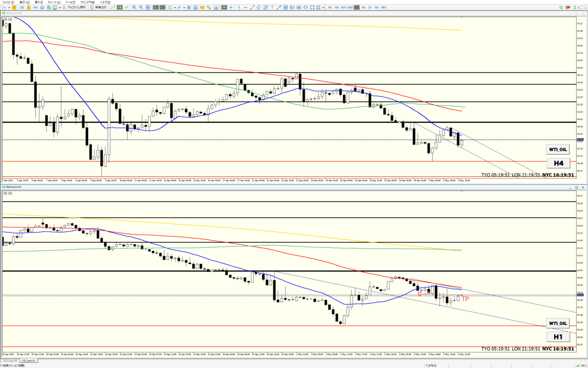Select the arrow line drawing tool

279,7
